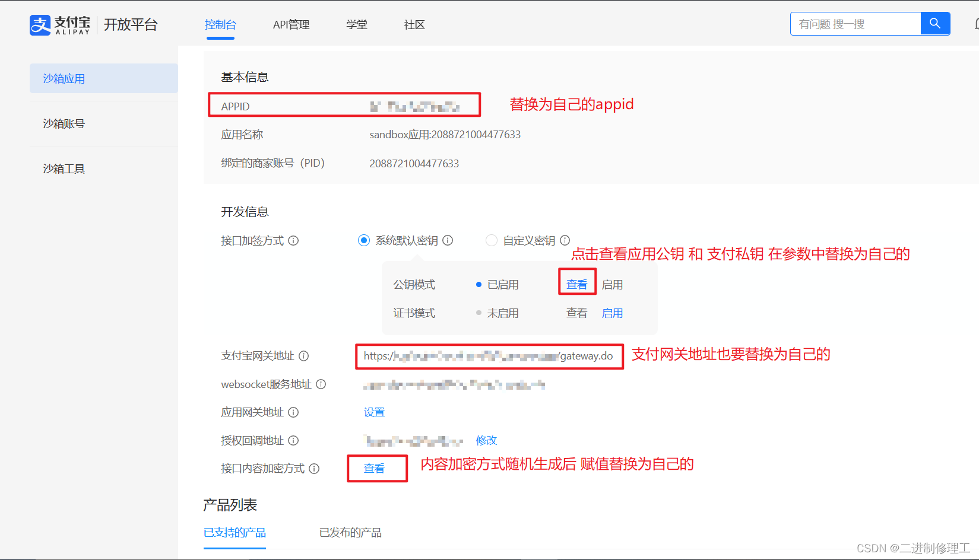Open 社区 in top navigation
This screenshot has height=560, width=979.
coord(414,25)
